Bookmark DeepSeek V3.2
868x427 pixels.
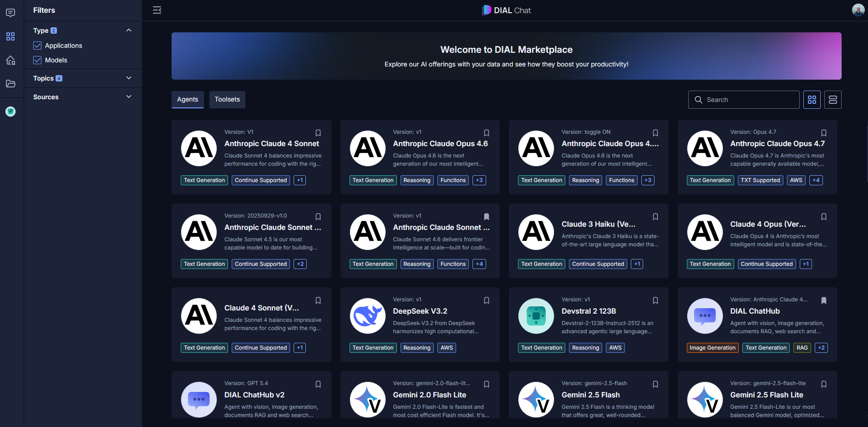(x=487, y=300)
